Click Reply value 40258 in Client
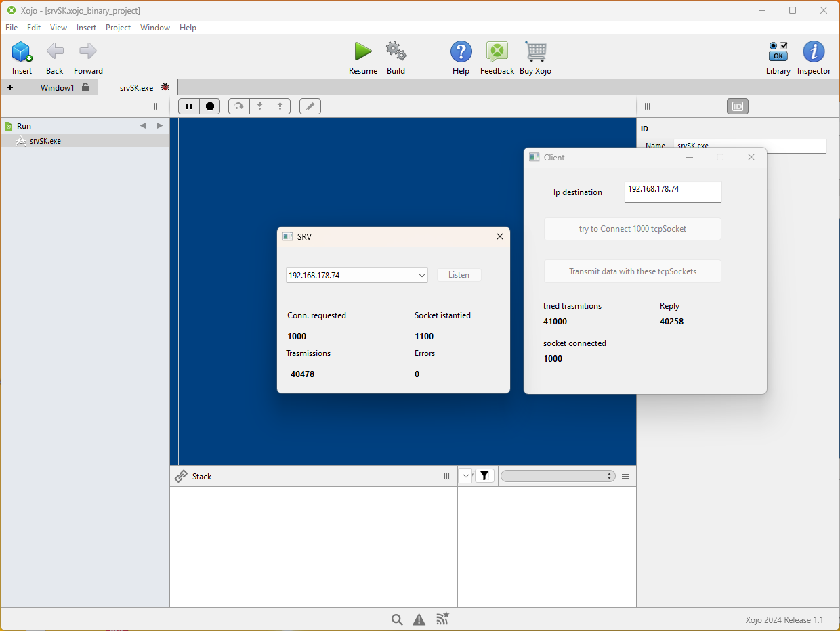Viewport: 840px width, 631px height. tap(671, 322)
